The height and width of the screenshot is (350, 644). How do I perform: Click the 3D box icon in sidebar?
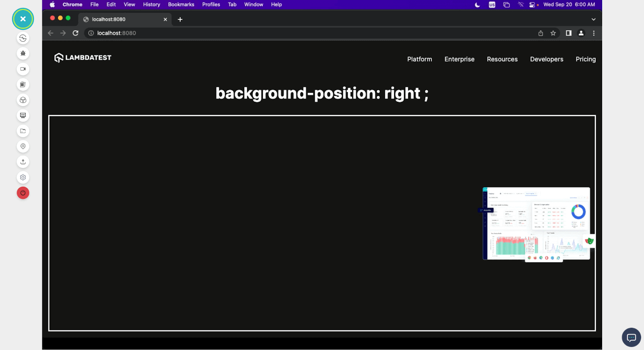tap(23, 100)
